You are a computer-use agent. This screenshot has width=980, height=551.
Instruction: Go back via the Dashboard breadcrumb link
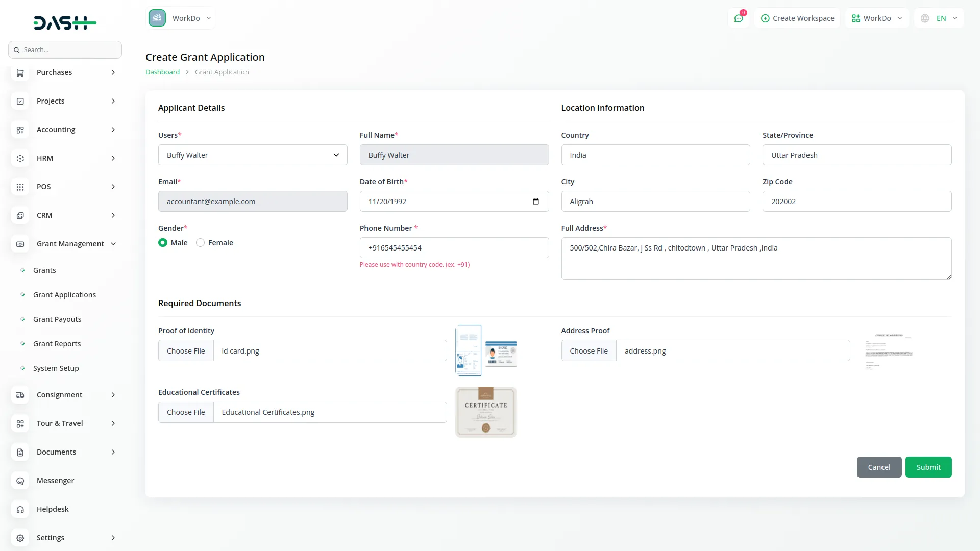(162, 72)
